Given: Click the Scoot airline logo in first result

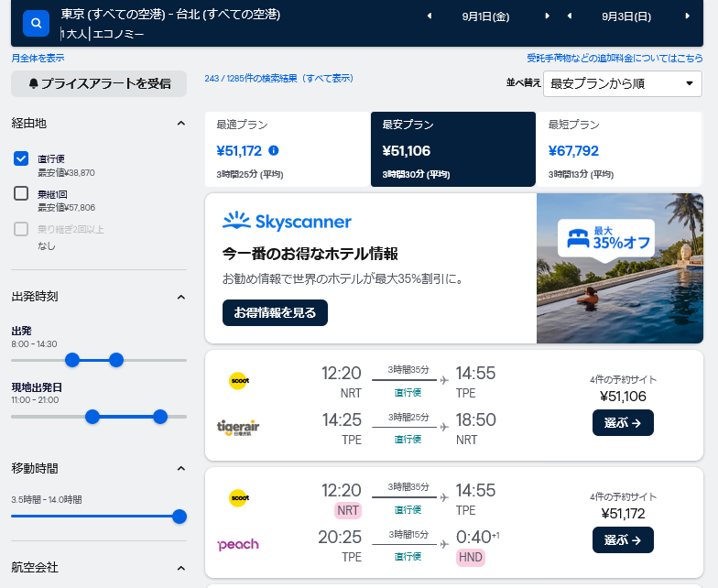Looking at the screenshot, I should [x=238, y=381].
